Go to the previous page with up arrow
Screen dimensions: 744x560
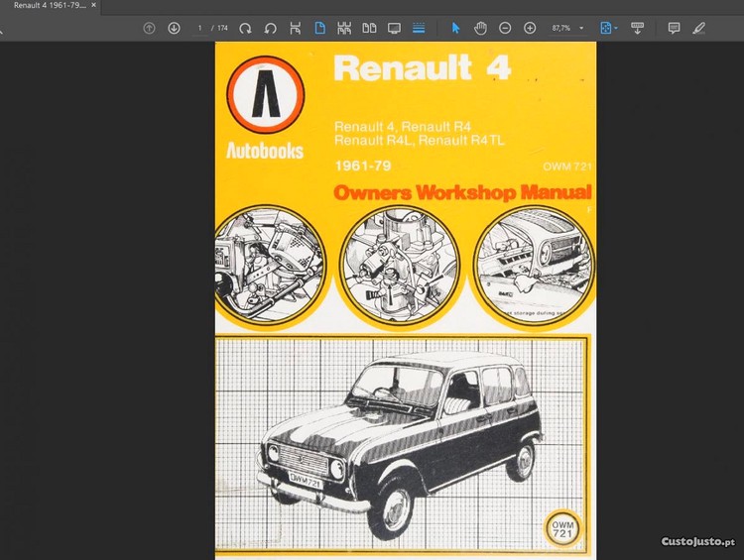point(149,28)
